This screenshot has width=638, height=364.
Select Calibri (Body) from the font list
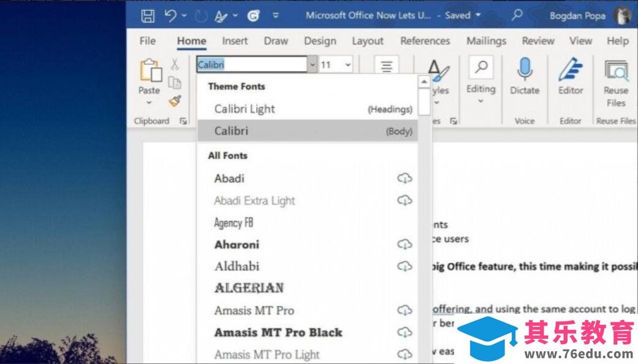[x=276, y=131]
